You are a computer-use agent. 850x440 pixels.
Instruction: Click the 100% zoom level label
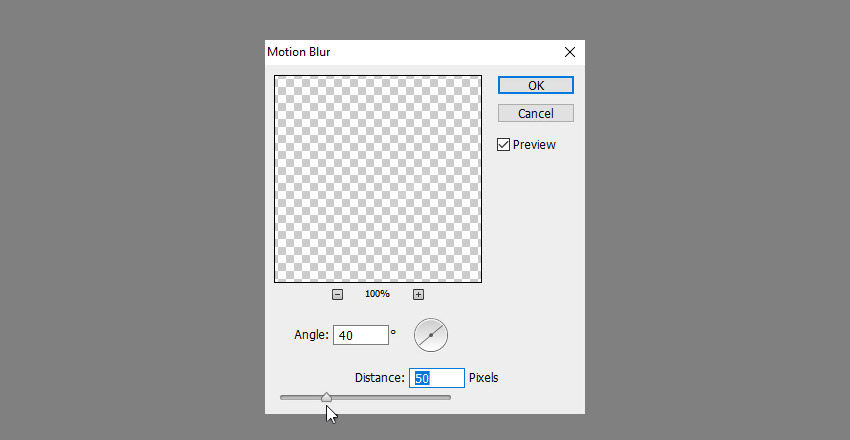coord(377,294)
